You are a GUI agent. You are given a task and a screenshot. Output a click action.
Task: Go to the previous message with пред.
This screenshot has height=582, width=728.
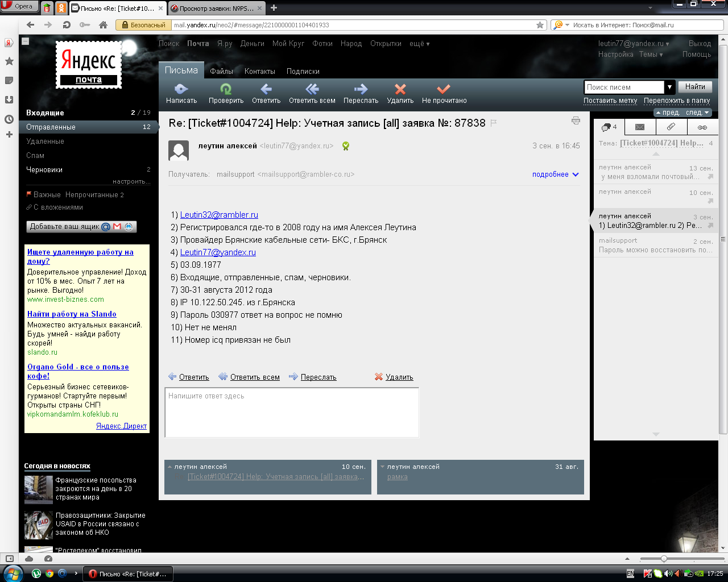[x=668, y=113]
